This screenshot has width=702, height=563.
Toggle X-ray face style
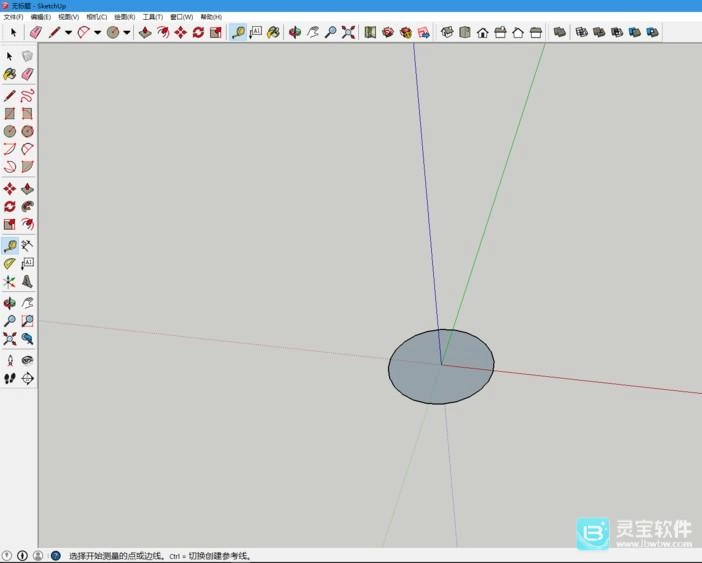(x=559, y=32)
